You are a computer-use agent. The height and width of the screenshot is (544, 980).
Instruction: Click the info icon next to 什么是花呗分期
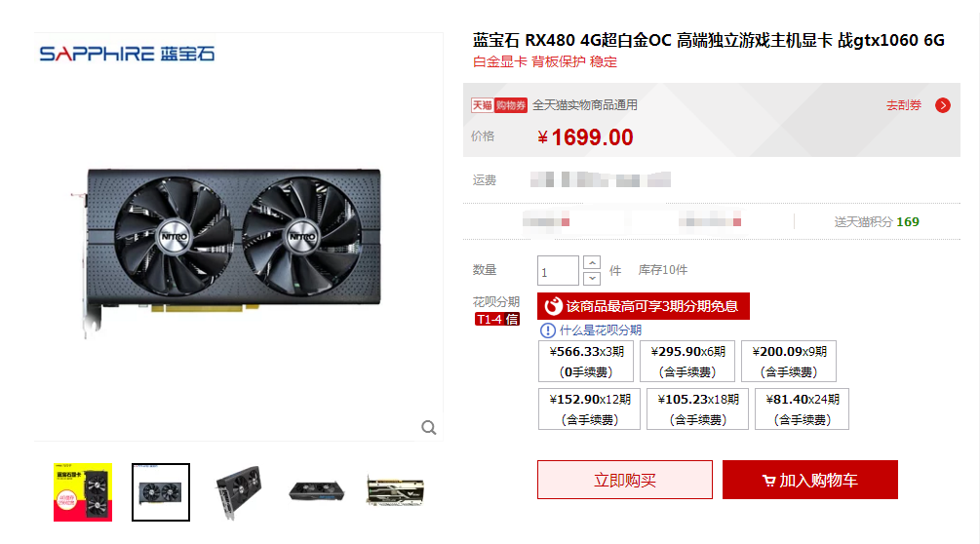point(547,330)
